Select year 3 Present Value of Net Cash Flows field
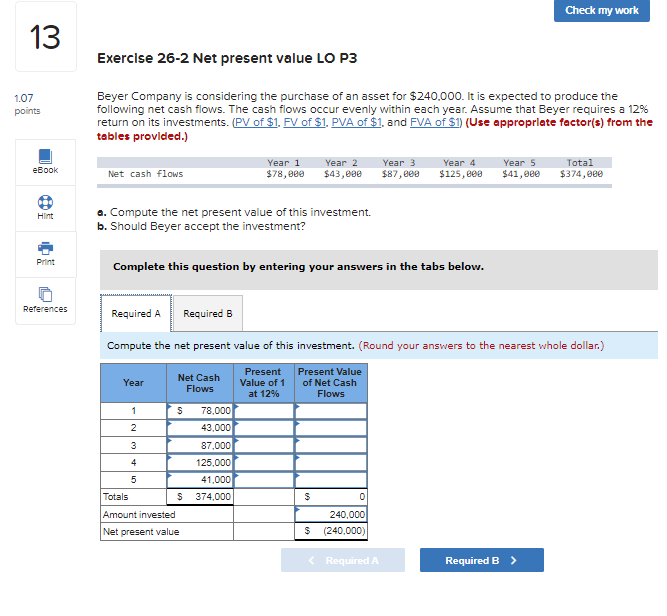This screenshot has width=667, height=616. click(331, 445)
